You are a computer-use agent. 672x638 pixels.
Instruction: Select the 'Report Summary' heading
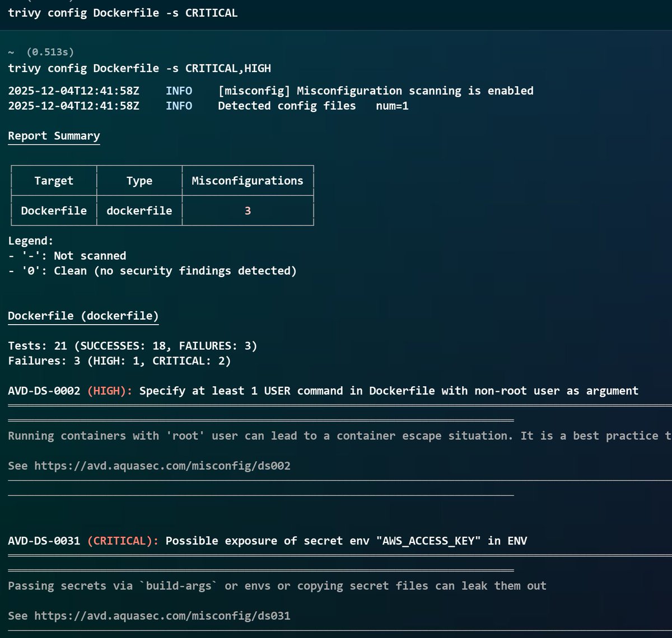[x=54, y=136]
